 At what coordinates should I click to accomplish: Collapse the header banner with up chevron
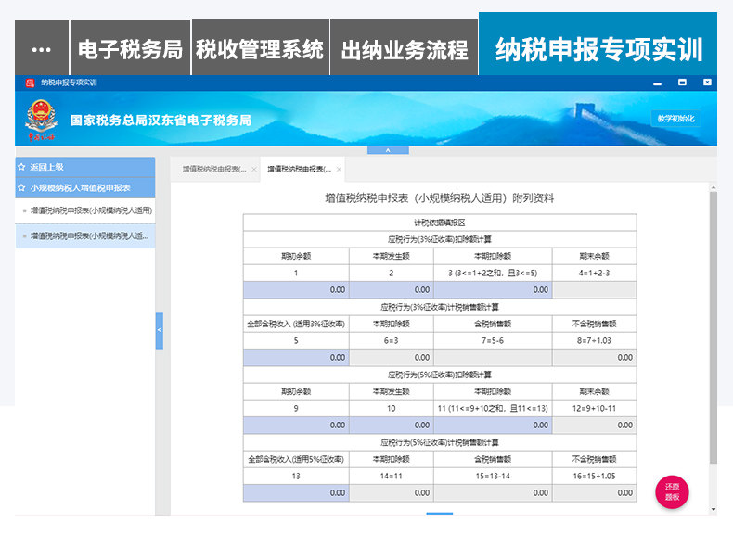click(388, 150)
